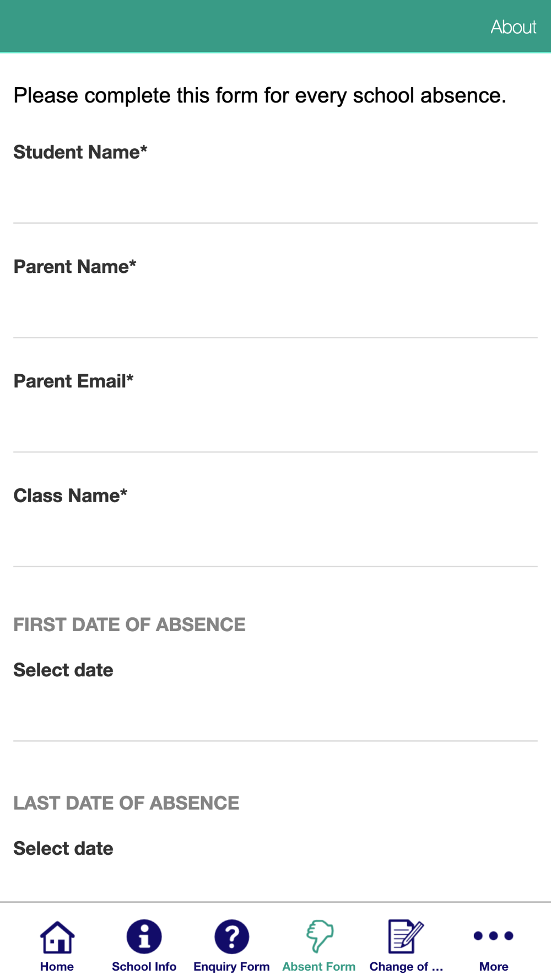Open the 'Change of ...' tab label
The width and height of the screenshot is (551, 980).
[x=406, y=966]
